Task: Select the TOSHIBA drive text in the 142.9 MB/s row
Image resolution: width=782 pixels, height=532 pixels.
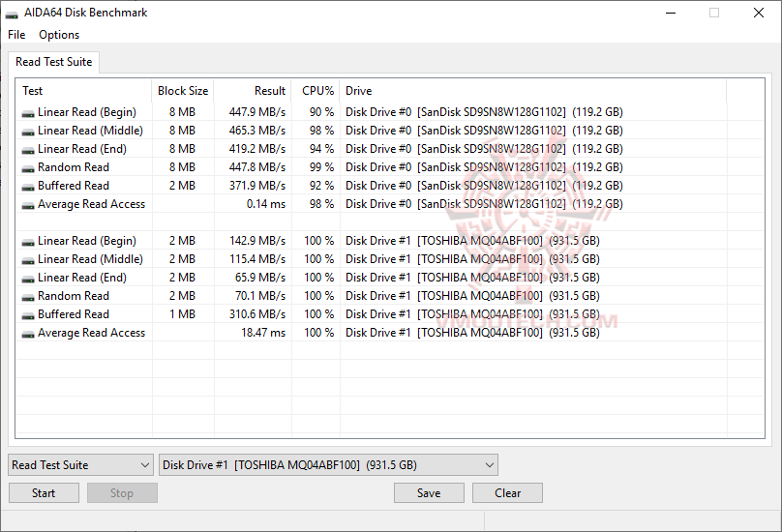Action: tap(473, 241)
